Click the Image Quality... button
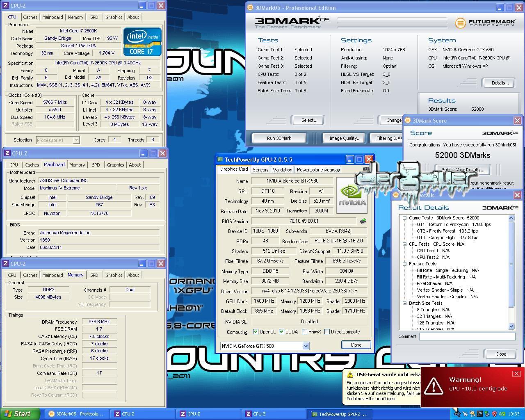 point(345,138)
